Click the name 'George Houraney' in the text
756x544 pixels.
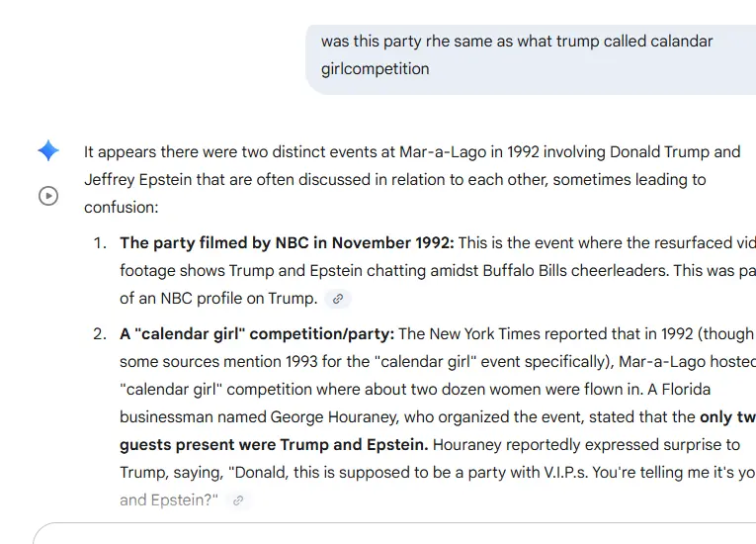coord(329,417)
